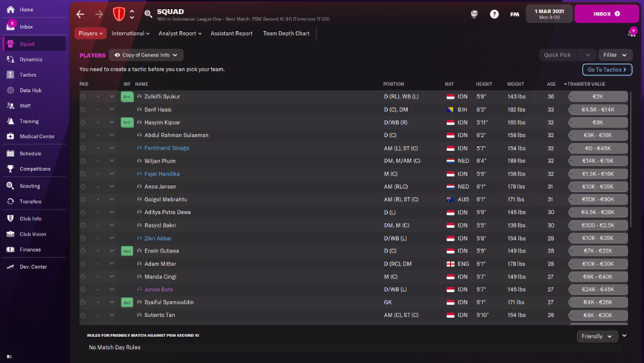Screen dimensions: 644x363
Task: Toggle the picked circle for Zulkifli Syukur
Action: [x=84, y=97]
